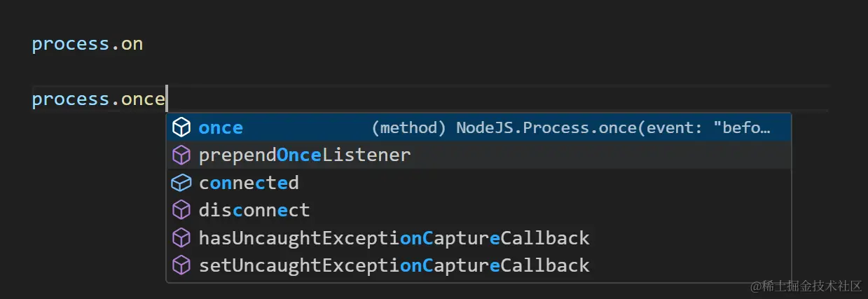The image size is (868, 299).
Task: Choose the hasUncaughtExceptionCaptureCallback suggestion
Action: 394,238
